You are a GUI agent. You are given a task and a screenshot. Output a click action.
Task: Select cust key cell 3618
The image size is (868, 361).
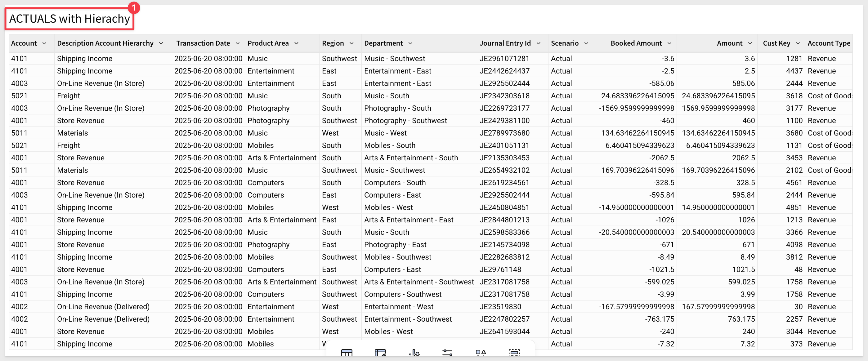tap(794, 96)
